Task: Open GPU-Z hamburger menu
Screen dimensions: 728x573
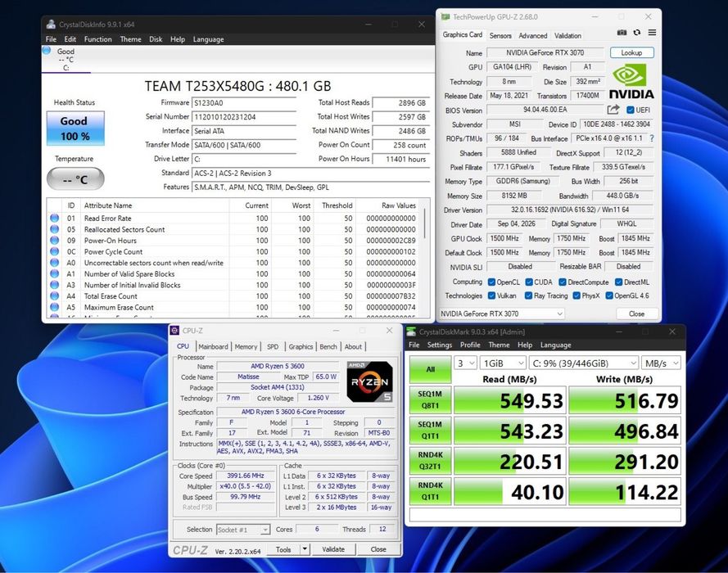Action: point(652,33)
